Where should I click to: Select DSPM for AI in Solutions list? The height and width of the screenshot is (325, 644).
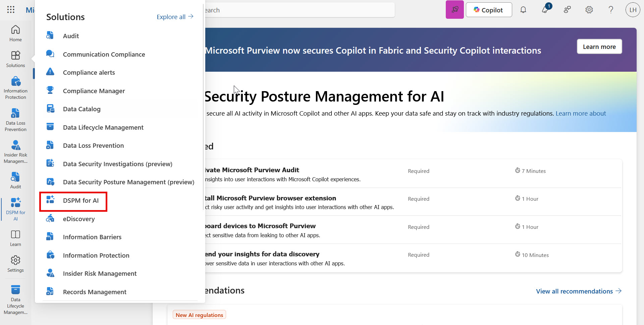(x=81, y=200)
